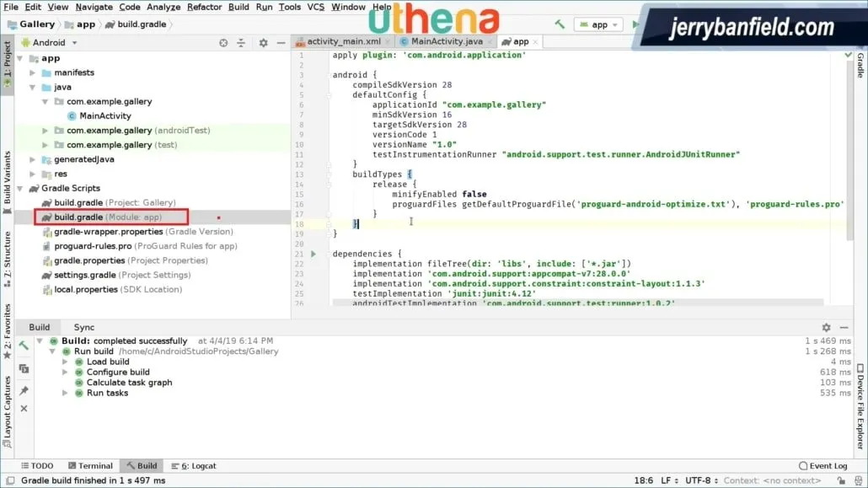This screenshot has width=868, height=488.
Task: Click the LF line separator in status bar
Action: pyautogui.click(x=669, y=480)
